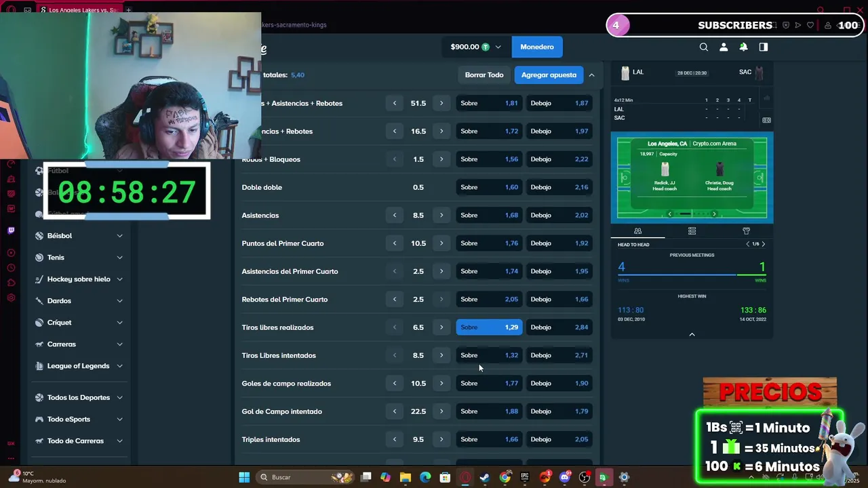Go to next head-to-head stat page

(x=763, y=244)
